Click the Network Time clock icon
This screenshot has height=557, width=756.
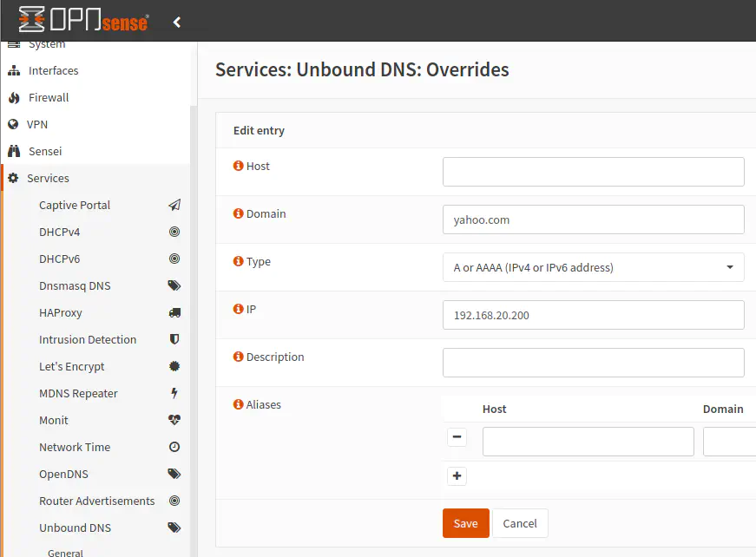pyautogui.click(x=174, y=448)
